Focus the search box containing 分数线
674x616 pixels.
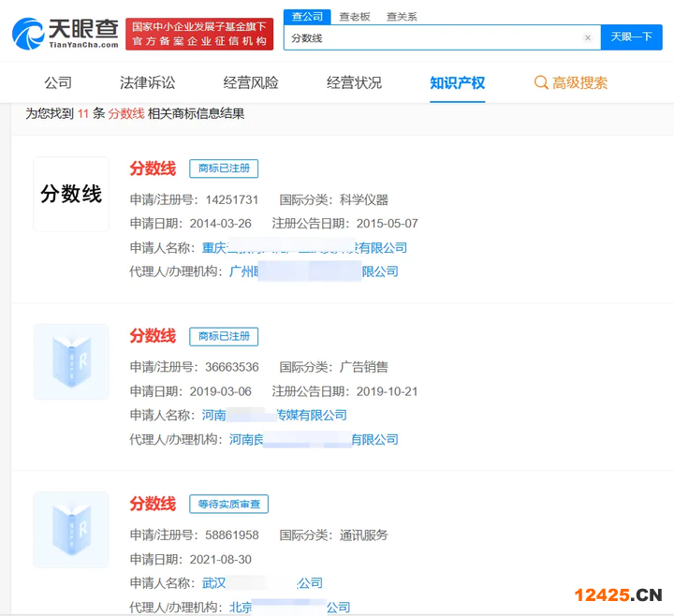tap(431, 38)
